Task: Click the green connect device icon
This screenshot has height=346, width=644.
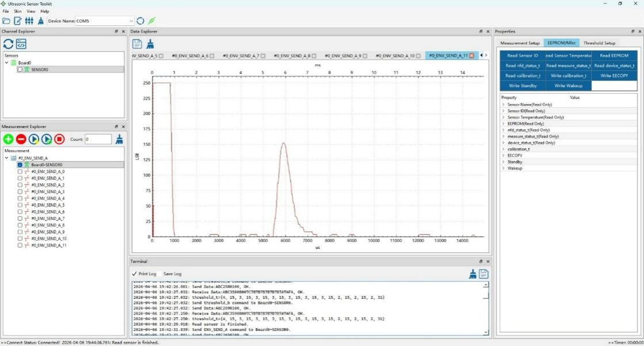Action: [151, 21]
